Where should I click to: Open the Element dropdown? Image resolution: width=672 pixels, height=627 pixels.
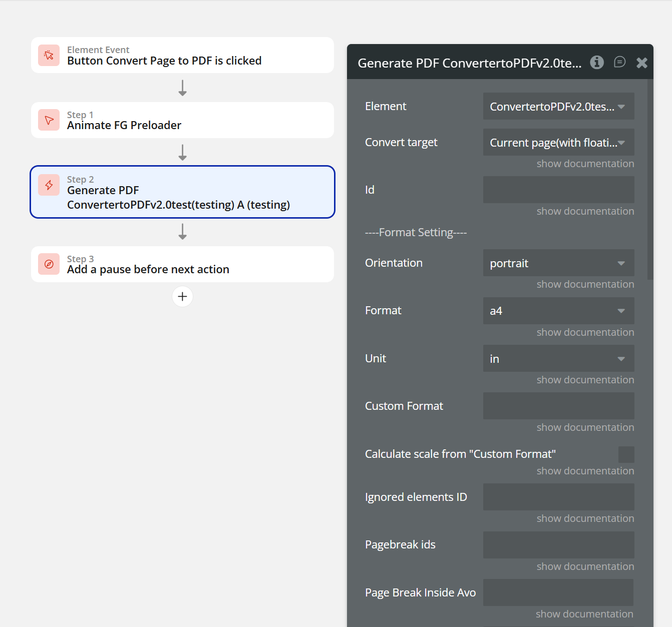coord(558,107)
